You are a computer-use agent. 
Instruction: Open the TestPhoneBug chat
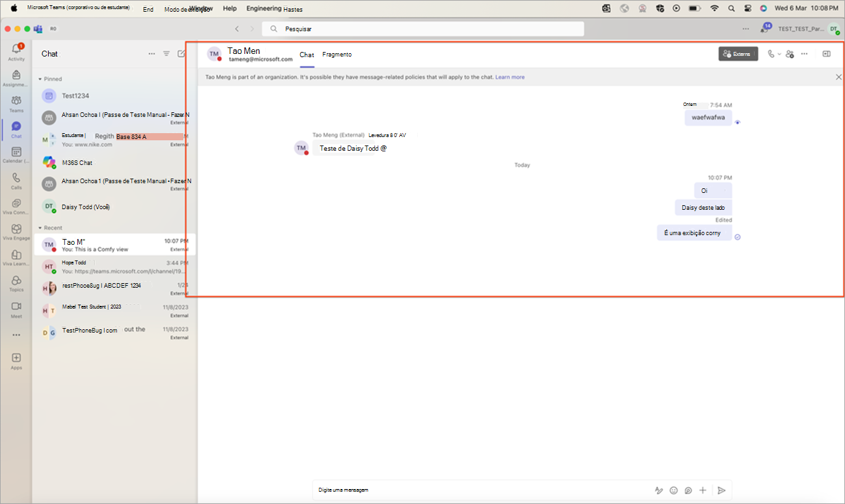(x=114, y=333)
